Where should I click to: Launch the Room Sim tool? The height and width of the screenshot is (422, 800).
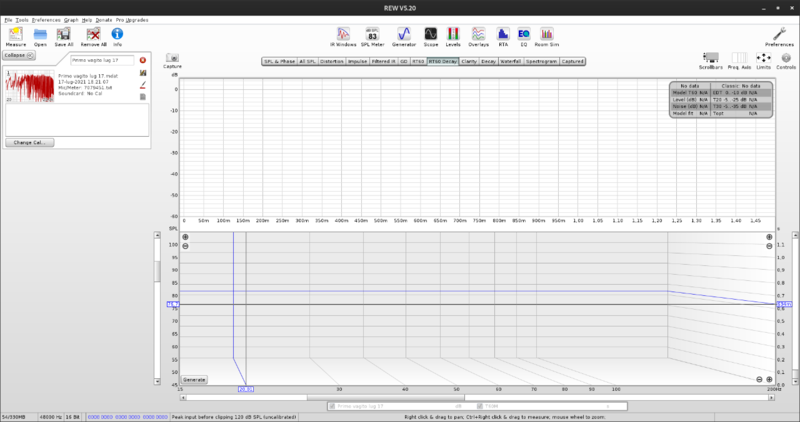click(x=547, y=35)
